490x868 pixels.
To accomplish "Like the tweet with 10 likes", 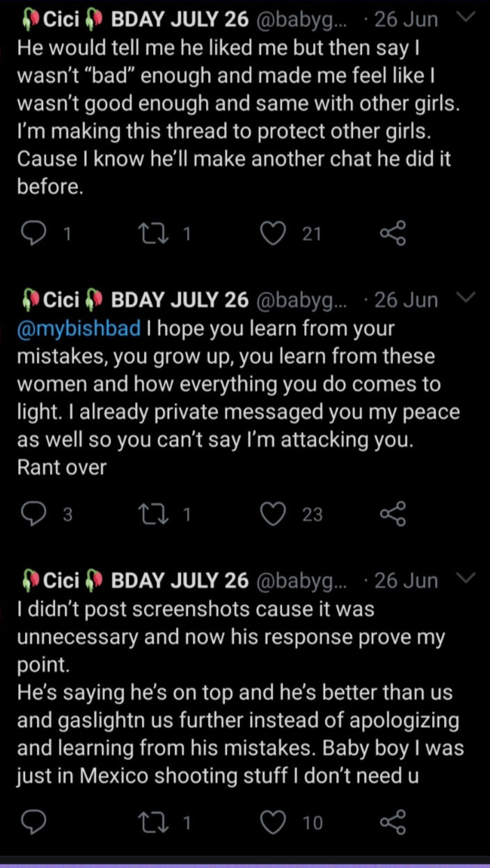I will tap(274, 822).
